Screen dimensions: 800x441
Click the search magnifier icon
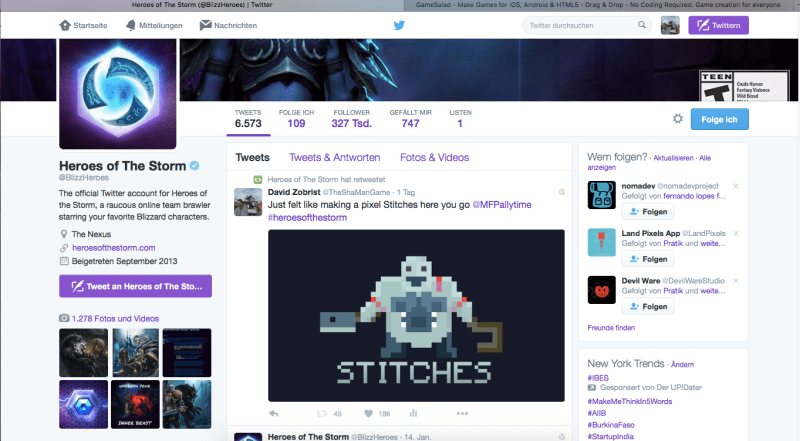tap(641, 24)
